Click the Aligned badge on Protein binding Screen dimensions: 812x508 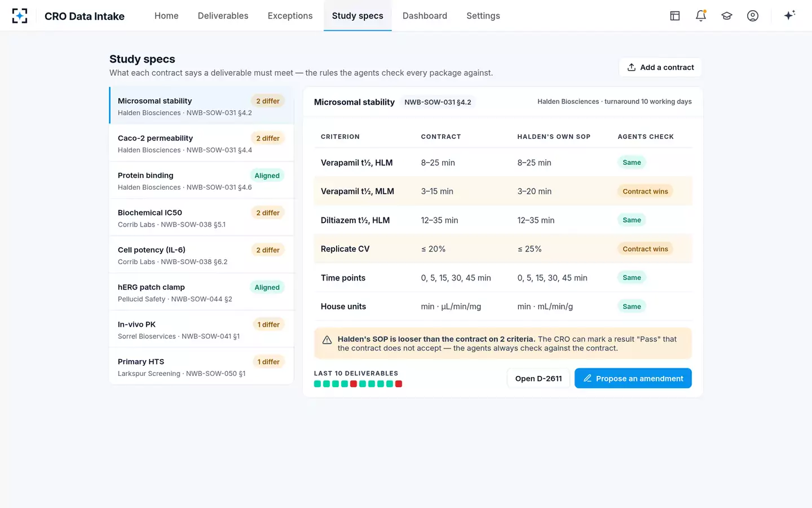pos(267,176)
